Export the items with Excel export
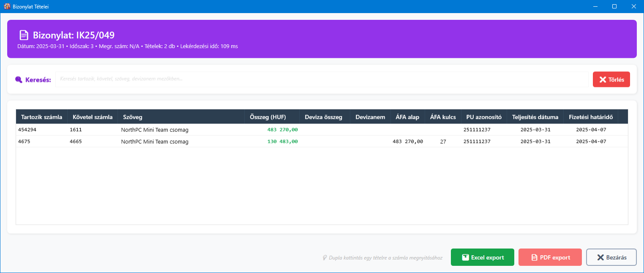 click(482, 257)
